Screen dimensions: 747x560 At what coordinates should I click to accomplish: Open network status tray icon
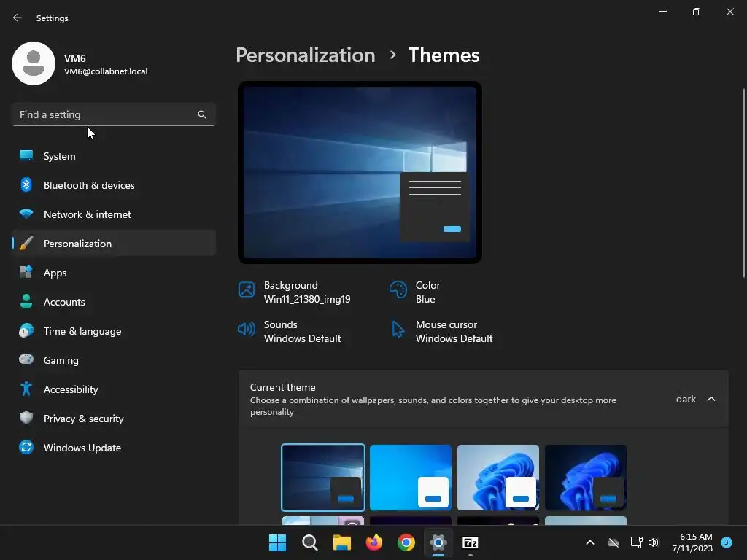(636, 542)
